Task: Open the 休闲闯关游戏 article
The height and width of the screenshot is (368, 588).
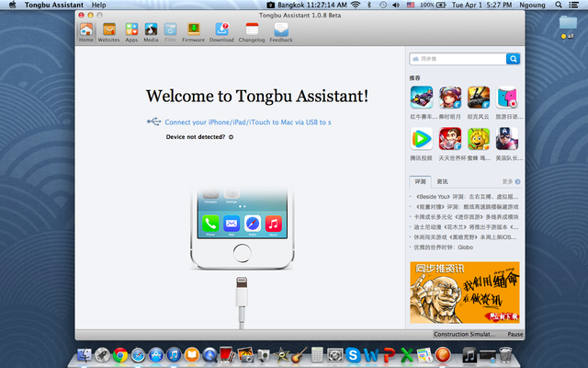Action: [465, 237]
